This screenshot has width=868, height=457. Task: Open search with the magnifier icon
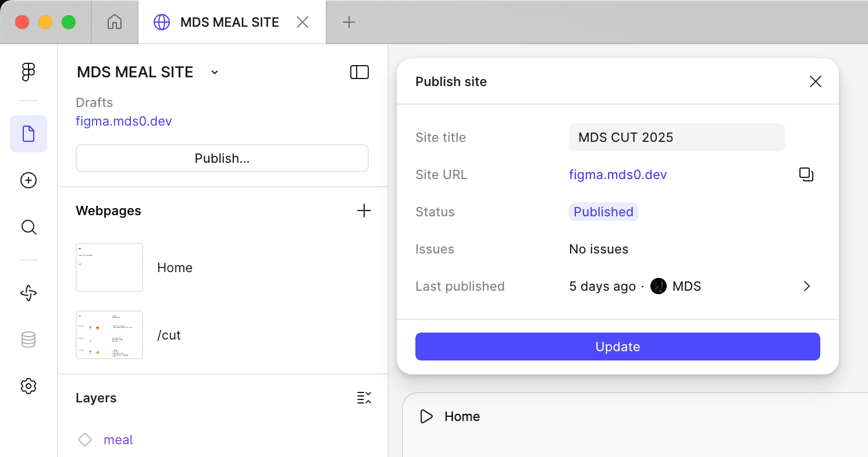[x=29, y=227]
